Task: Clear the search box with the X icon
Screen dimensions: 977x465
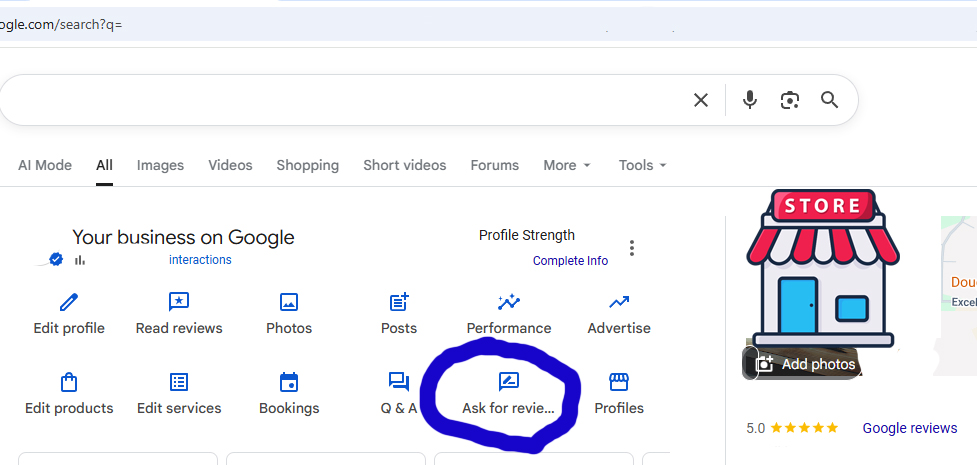Action: point(701,100)
